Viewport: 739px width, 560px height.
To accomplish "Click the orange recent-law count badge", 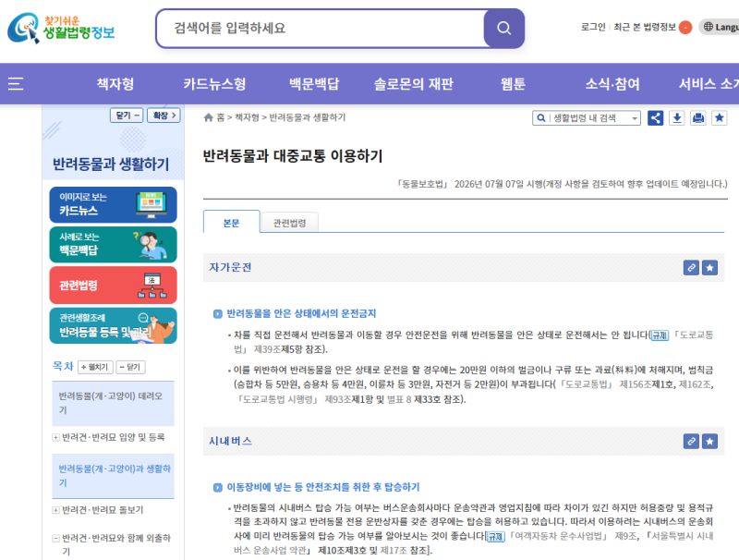I will coord(685,28).
